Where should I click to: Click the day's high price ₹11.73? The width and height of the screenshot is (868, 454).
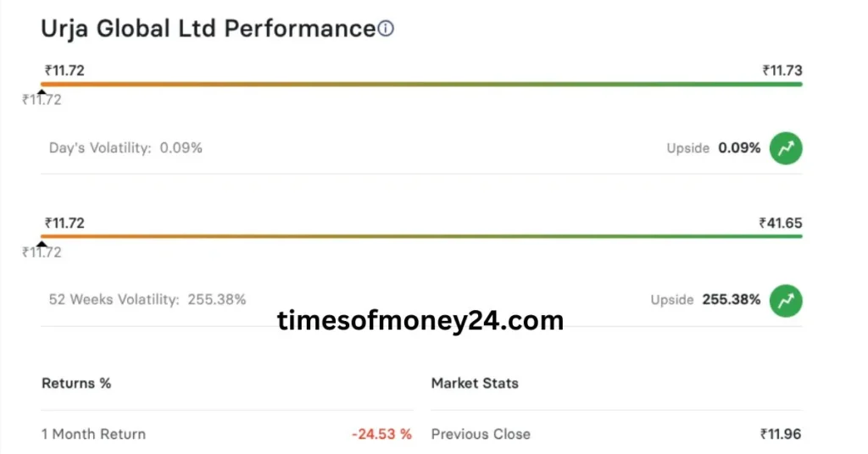click(782, 70)
